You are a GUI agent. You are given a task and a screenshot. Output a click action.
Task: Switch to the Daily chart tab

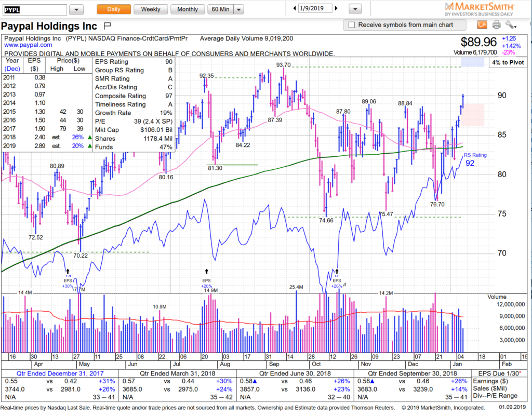tap(114, 9)
